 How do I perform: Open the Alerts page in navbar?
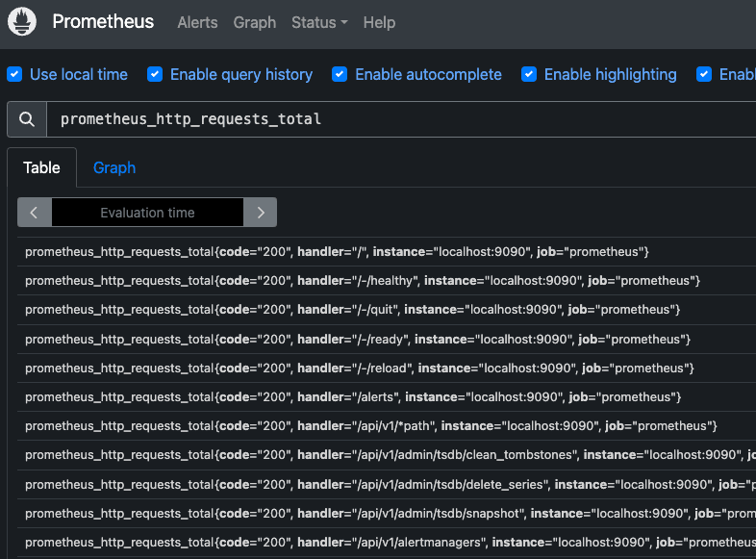point(197,22)
